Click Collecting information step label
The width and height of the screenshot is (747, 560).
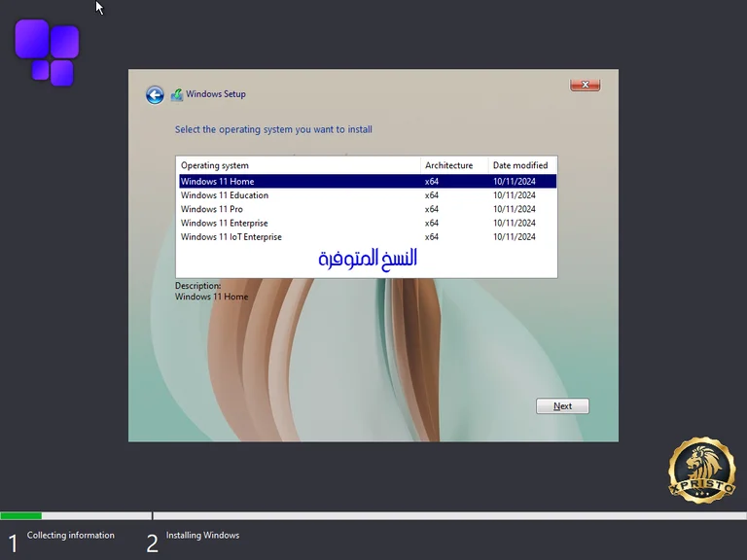(70, 536)
